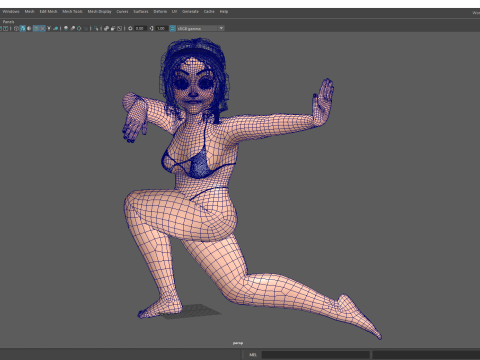Click the Isolate Select icon
The image size is (480, 360).
tap(96, 29)
